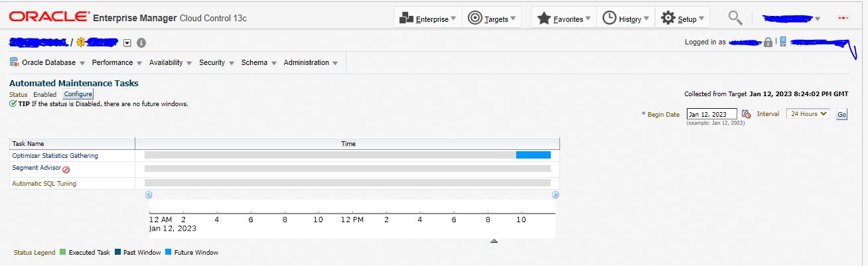Open the Performance menu

117,63
